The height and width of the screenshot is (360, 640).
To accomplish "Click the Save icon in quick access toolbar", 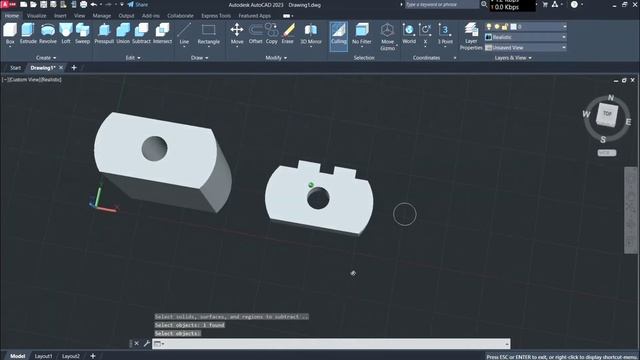I will tap(43, 4).
